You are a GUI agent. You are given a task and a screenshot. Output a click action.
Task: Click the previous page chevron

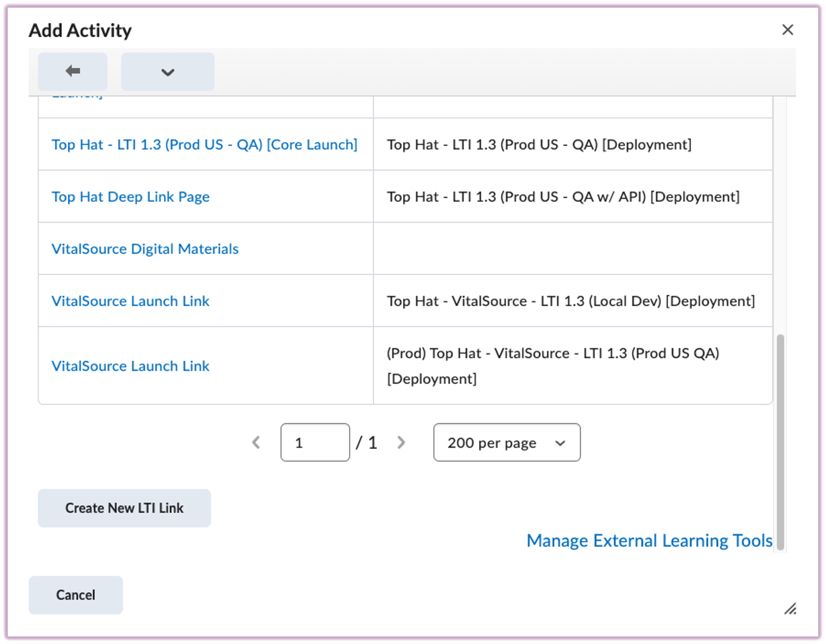pos(257,443)
